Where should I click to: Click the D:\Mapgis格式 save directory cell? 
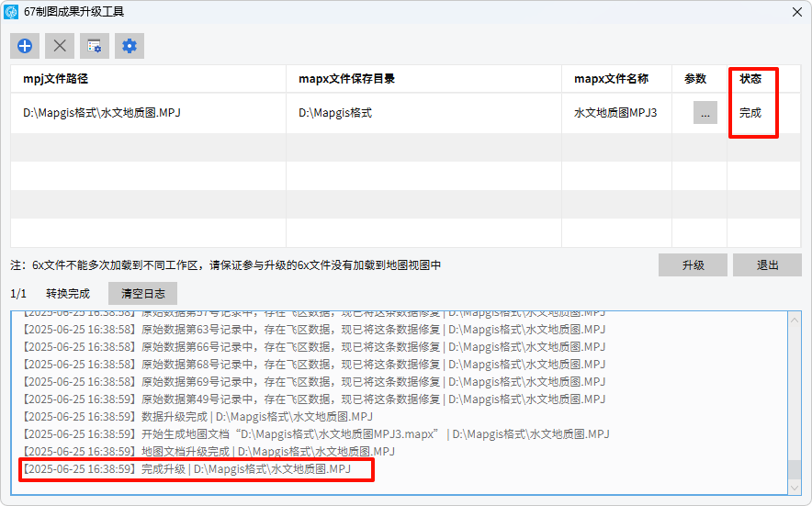(x=335, y=113)
